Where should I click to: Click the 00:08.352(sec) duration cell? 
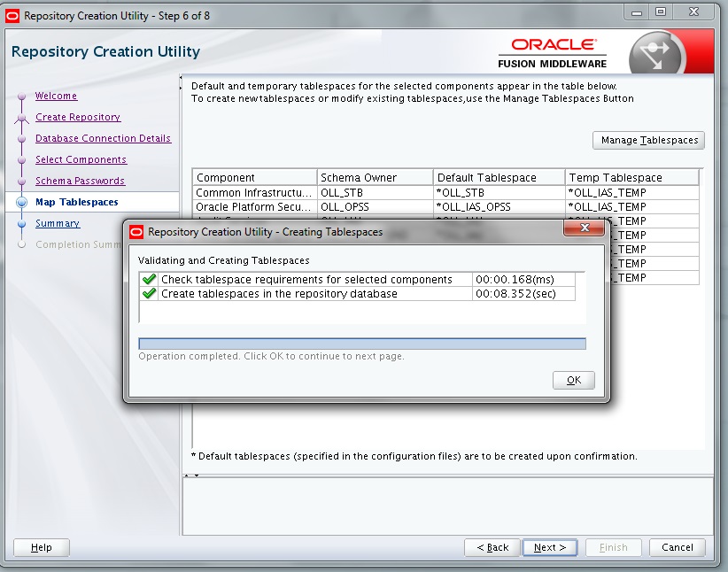[523, 293]
